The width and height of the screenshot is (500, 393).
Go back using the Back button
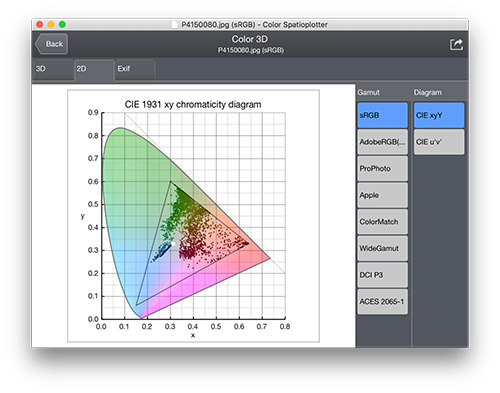(x=51, y=44)
